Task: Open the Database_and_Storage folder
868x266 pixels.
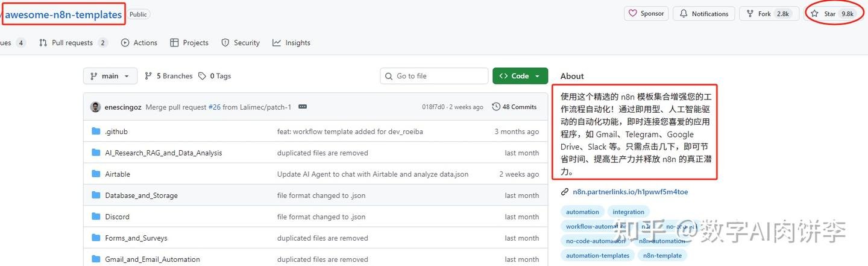Action: click(141, 195)
